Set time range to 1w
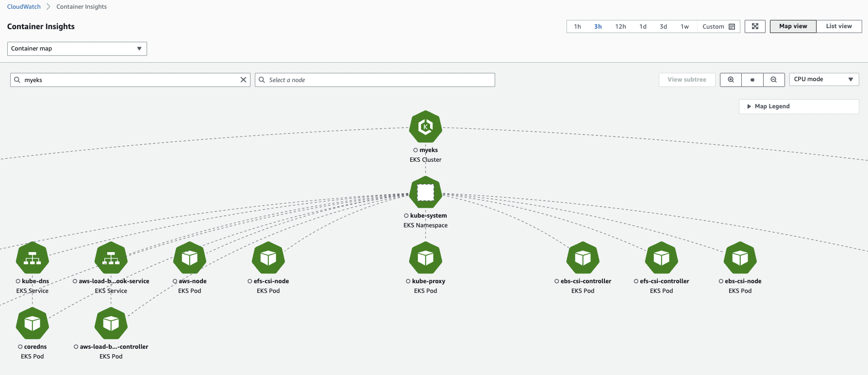 pos(684,27)
